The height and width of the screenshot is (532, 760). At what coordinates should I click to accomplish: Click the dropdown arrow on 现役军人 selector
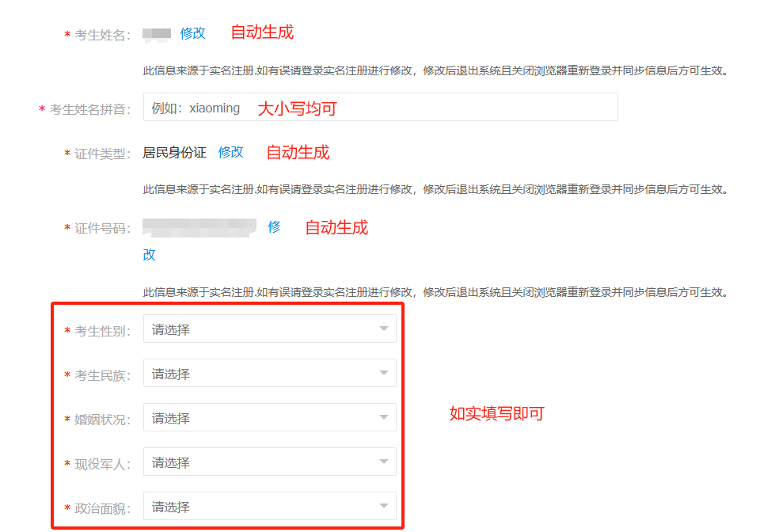point(382,462)
